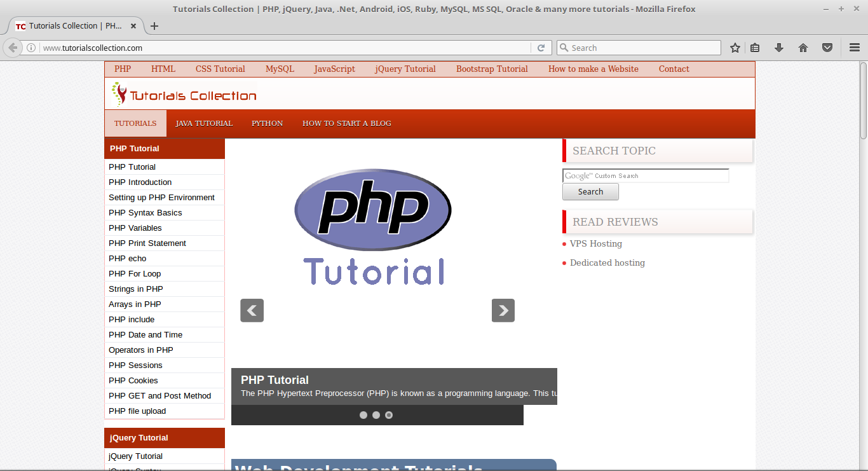Open Arrays in PHP link
Image resolution: width=868 pixels, height=471 pixels.
(x=135, y=304)
